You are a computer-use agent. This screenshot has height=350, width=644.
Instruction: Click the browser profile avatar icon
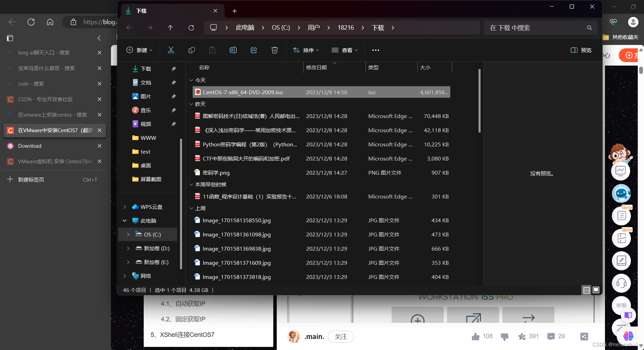pos(633,22)
